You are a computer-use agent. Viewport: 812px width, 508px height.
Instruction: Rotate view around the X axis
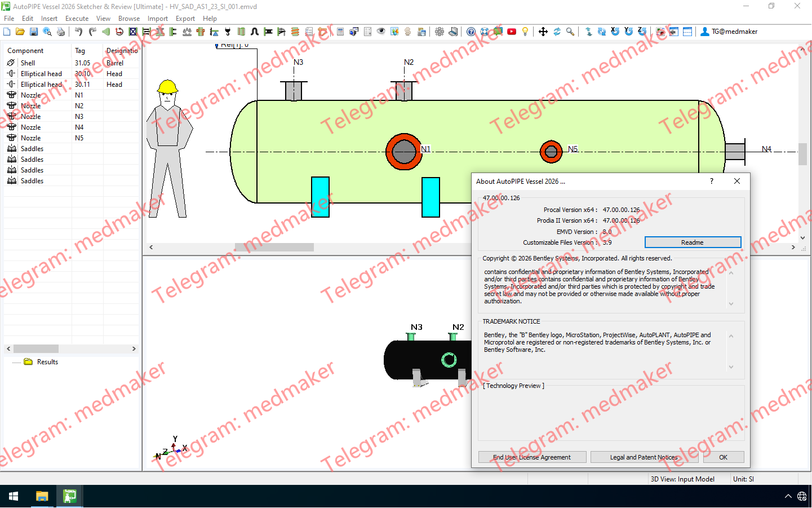click(x=615, y=32)
